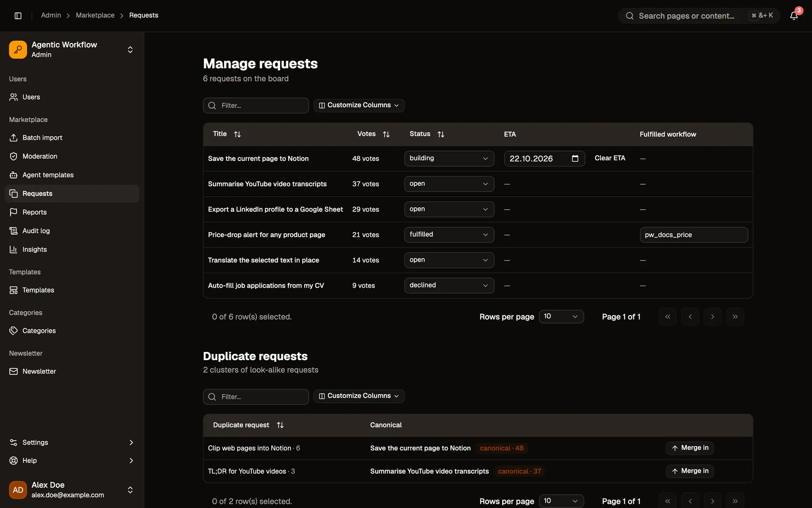
Task: Go to last page in Manage requests
Action: (x=735, y=317)
